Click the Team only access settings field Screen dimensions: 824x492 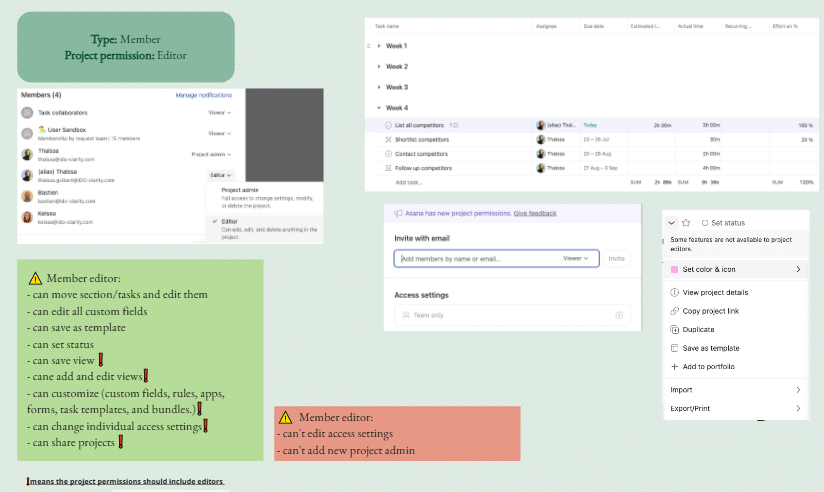point(512,315)
